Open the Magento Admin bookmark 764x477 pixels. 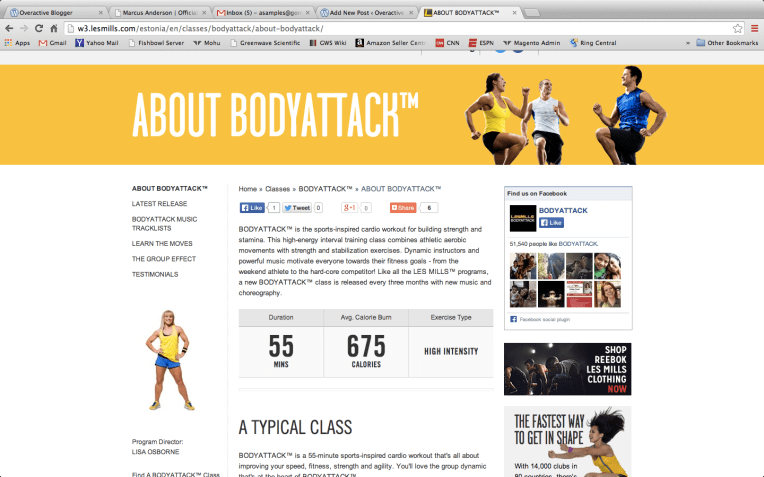coord(532,43)
